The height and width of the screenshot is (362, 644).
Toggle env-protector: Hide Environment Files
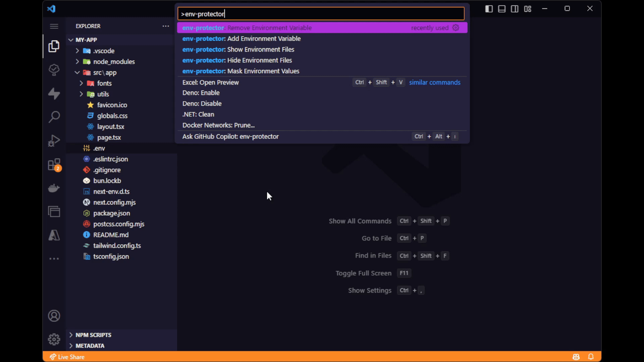pyautogui.click(x=236, y=60)
